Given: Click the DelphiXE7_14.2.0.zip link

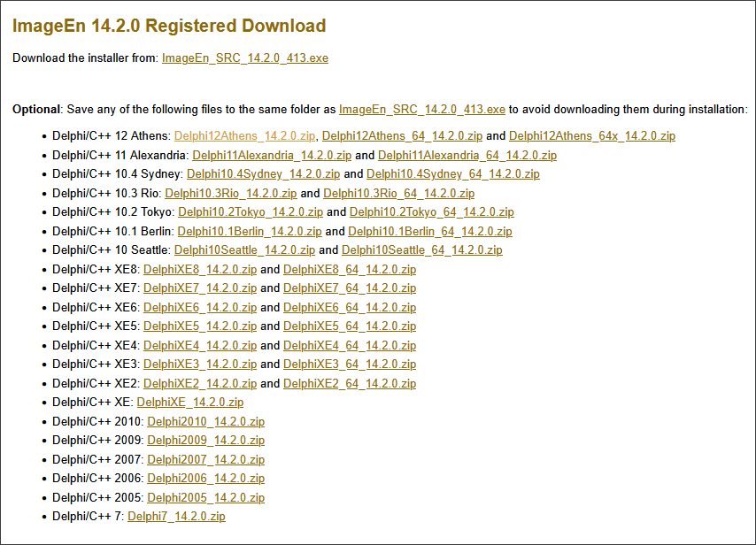Looking at the screenshot, I should (199, 288).
